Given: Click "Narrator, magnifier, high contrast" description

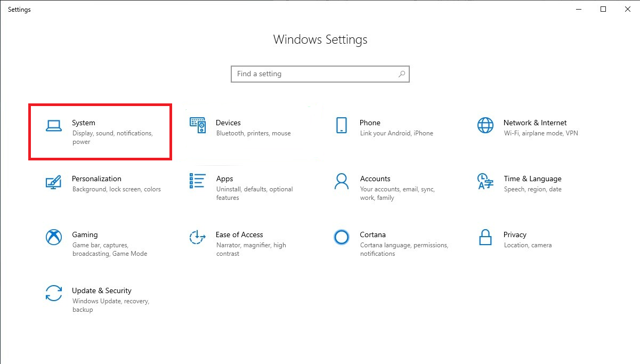Looking at the screenshot, I should click(251, 249).
